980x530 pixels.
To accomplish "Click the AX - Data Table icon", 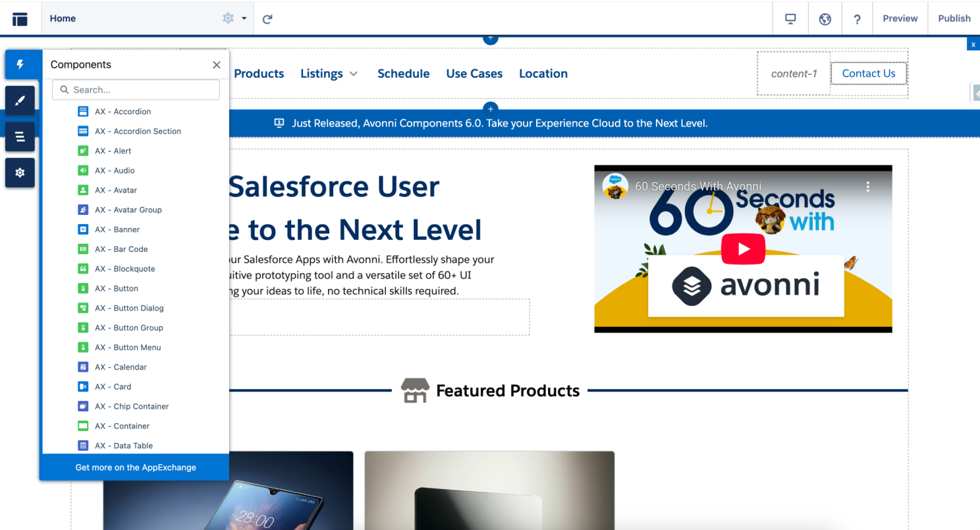I will point(83,446).
